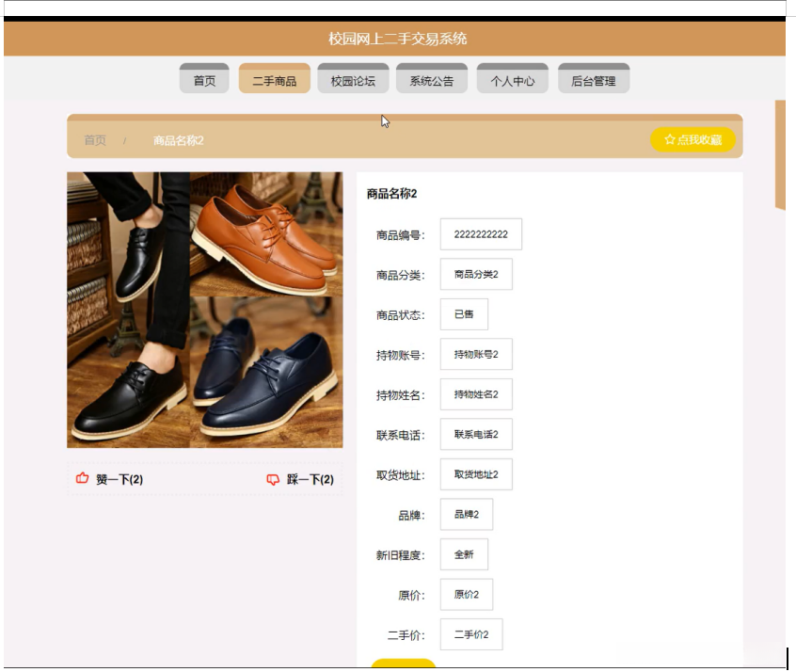Click the 点我收藏 favorite button
The height and width of the screenshot is (672, 796).
point(693,139)
